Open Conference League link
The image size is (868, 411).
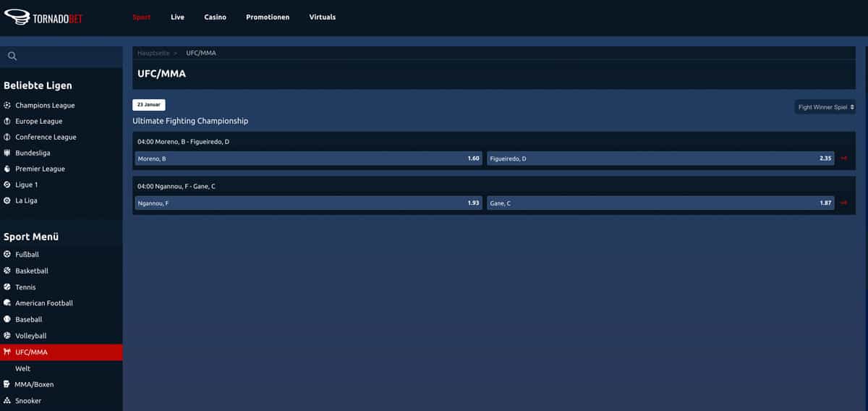[46, 137]
